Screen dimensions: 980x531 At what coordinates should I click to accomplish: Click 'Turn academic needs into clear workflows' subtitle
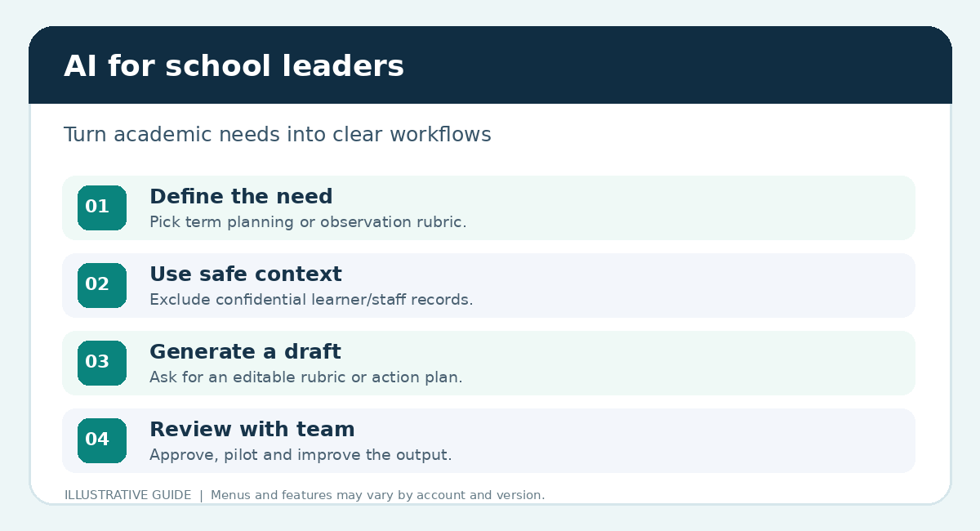click(x=278, y=135)
